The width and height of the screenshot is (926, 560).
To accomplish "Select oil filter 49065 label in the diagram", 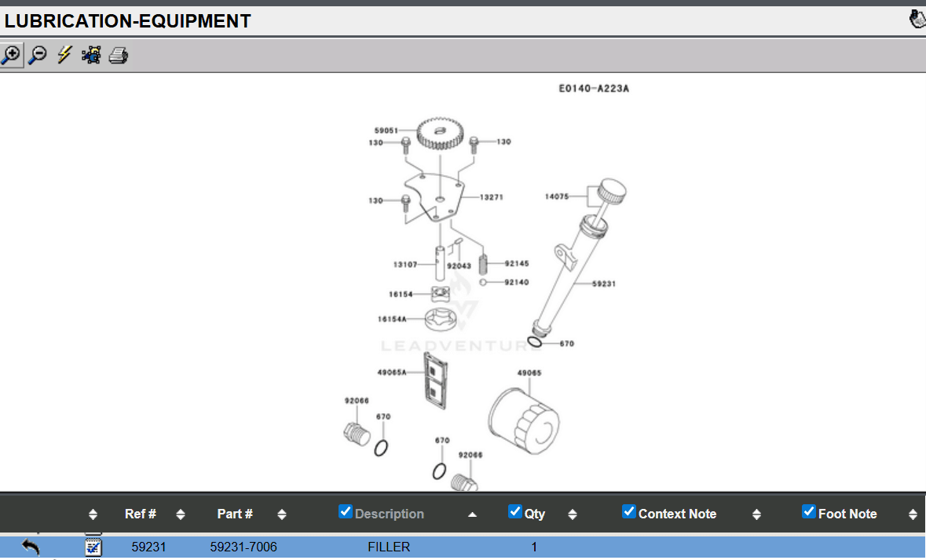I will [529, 373].
